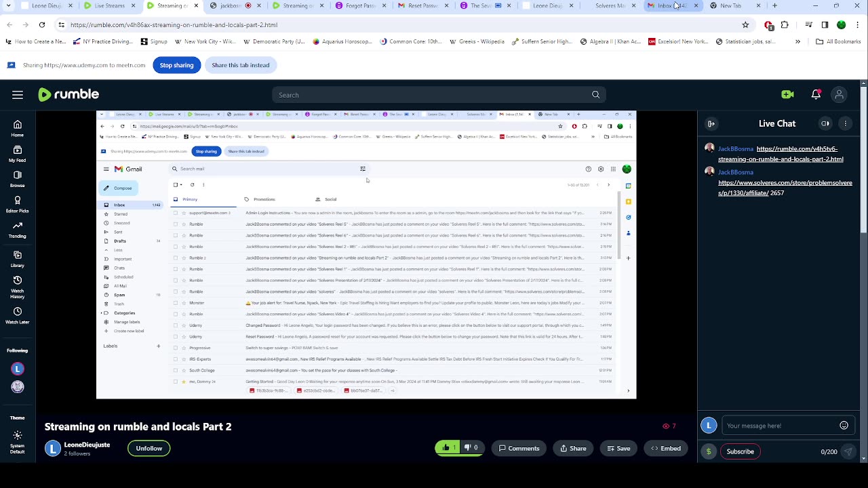Click the Share button below the video

573,448
